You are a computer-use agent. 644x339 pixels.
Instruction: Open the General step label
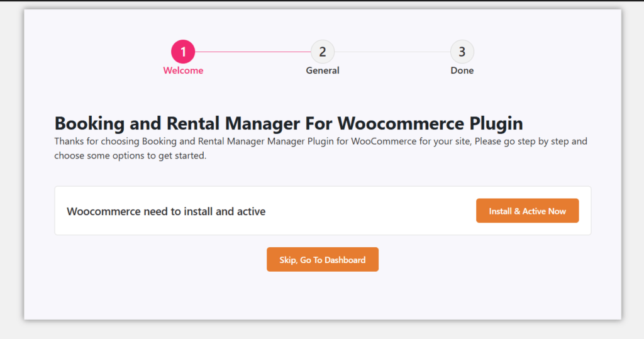323,70
